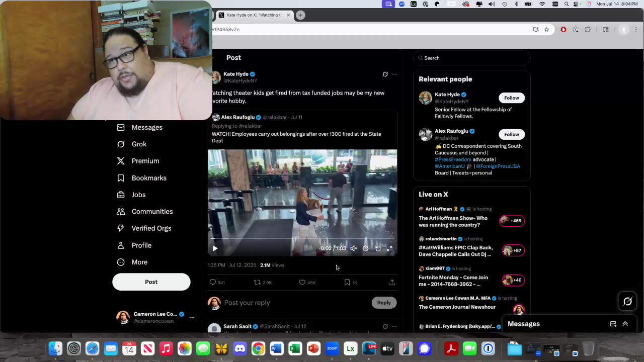Screen dimensions: 644x362
Task: Share the post via share icon
Action: [392, 283]
